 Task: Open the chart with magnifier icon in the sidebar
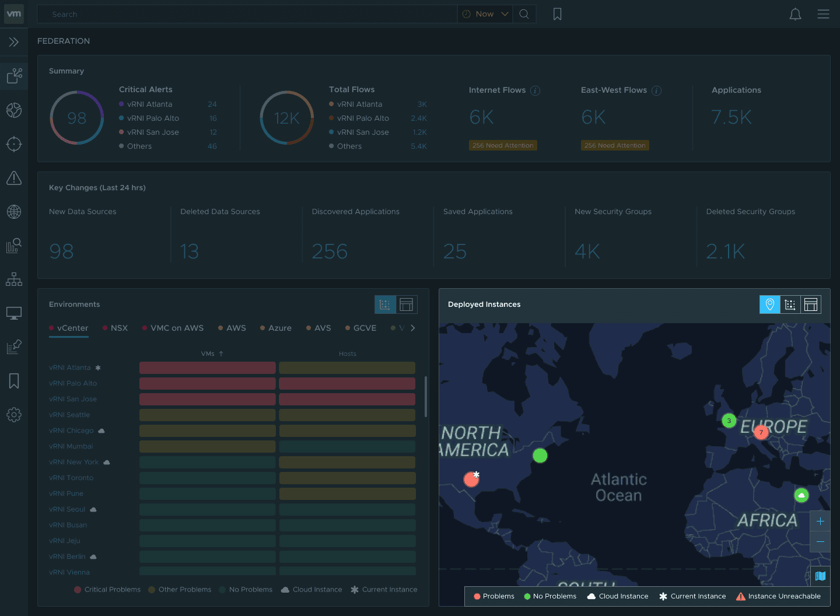tap(14, 246)
